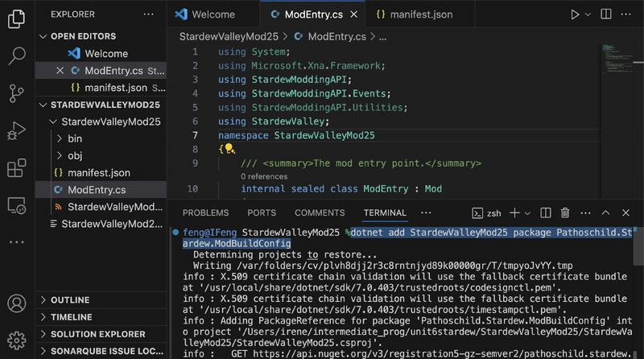Open the Source Control view
The height and width of the screenshot is (359, 644).
(x=16, y=93)
